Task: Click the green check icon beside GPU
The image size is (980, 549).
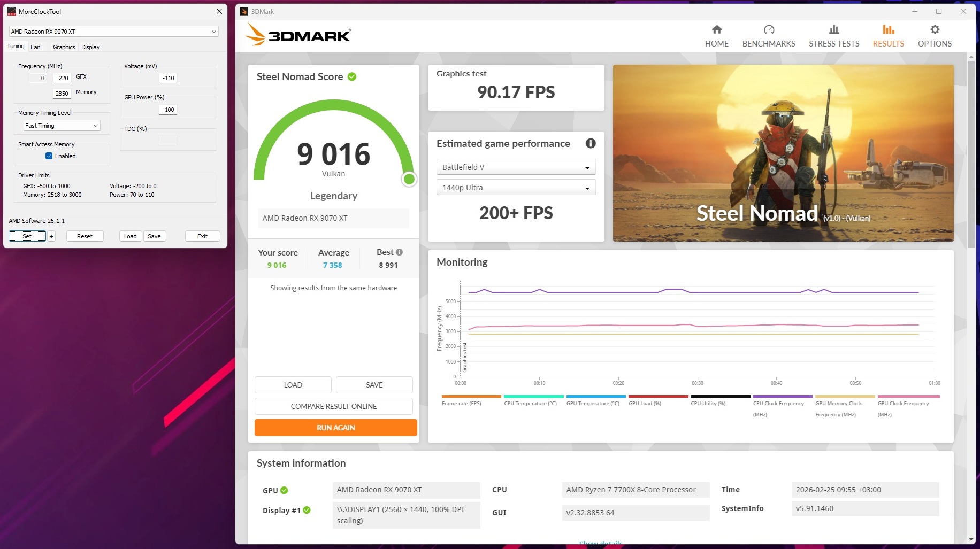Action: tap(284, 490)
